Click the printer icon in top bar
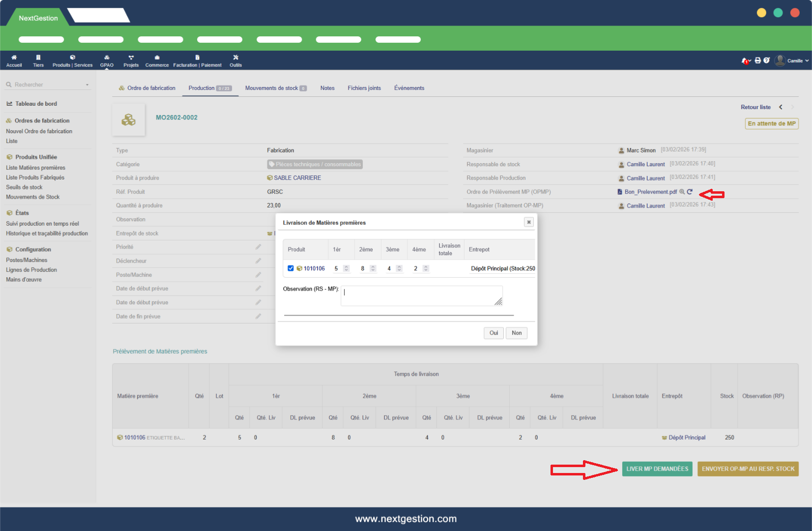Viewport: 812px width, 531px height. 757,60
